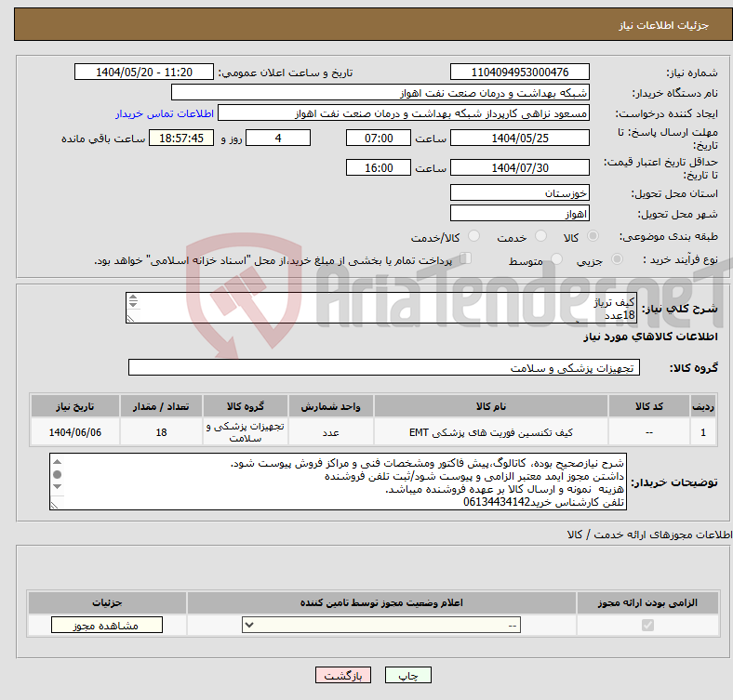Click the بازگشت back button

[343, 676]
